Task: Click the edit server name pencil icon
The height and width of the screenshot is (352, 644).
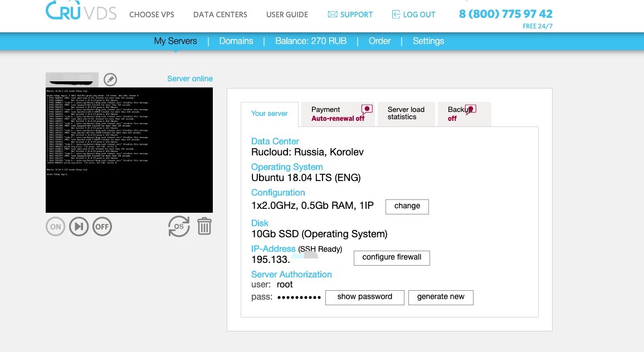Action: click(110, 79)
